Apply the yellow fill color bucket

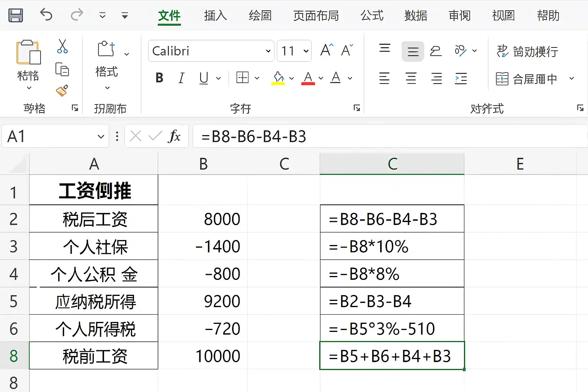point(278,78)
